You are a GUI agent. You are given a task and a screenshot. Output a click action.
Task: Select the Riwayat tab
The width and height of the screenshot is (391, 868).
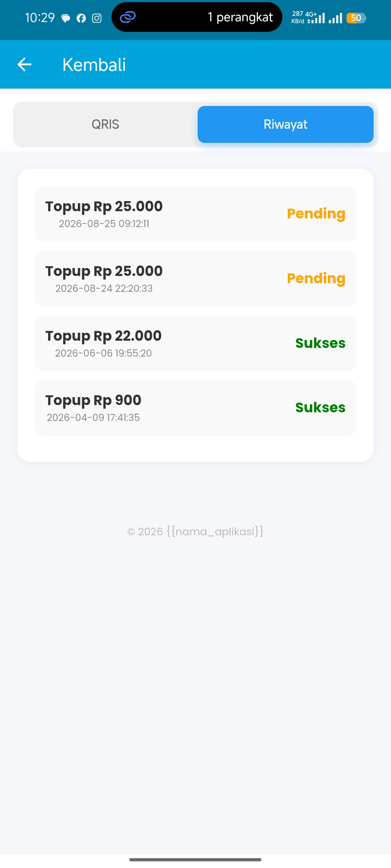286,124
